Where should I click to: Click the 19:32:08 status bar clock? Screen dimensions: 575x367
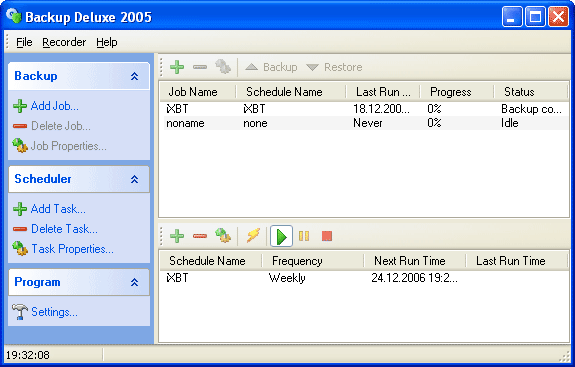coord(28,355)
